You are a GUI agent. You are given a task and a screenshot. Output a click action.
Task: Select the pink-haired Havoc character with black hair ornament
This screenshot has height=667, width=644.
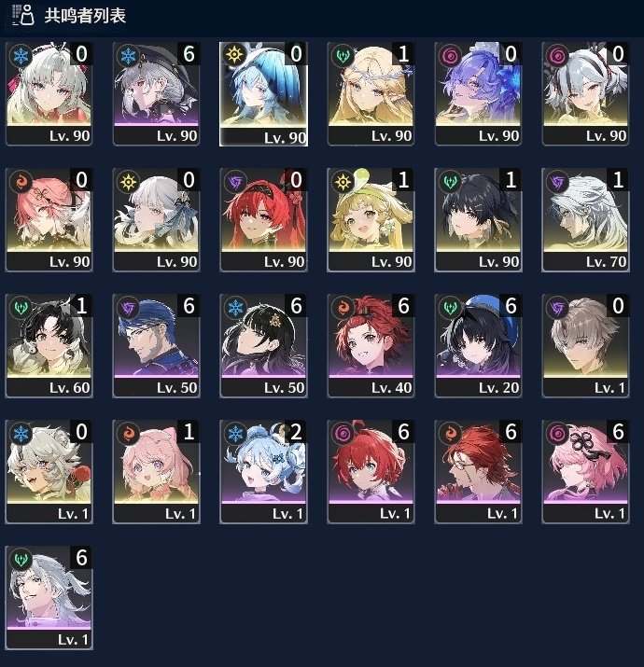click(x=585, y=471)
